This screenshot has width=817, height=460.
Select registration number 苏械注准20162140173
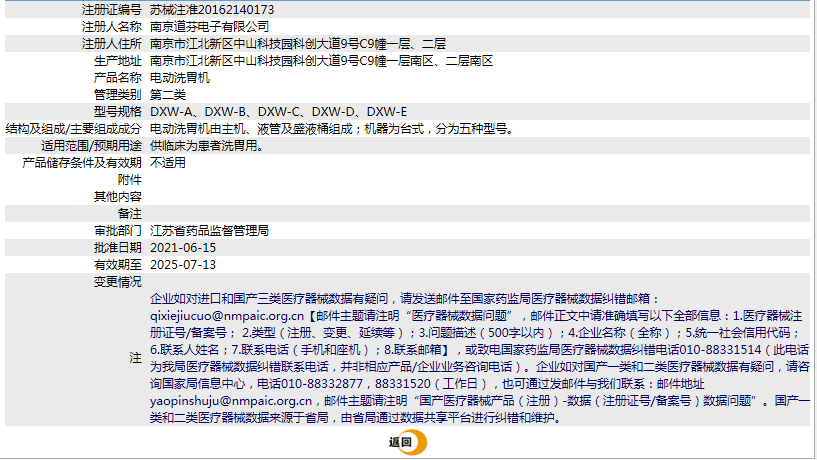(212, 10)
